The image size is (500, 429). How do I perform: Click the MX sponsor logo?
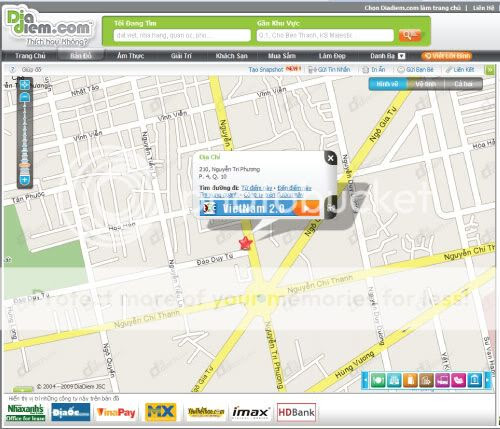click(161, 412)
